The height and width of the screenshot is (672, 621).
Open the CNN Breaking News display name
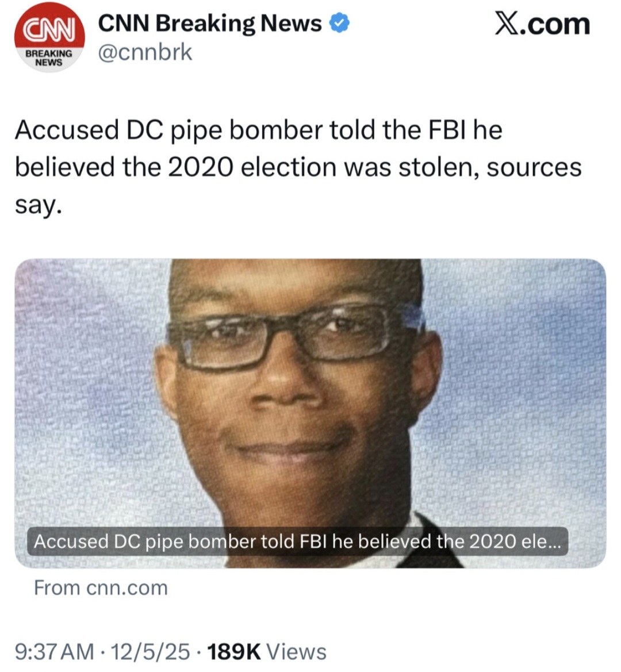[x=210, y=24]
